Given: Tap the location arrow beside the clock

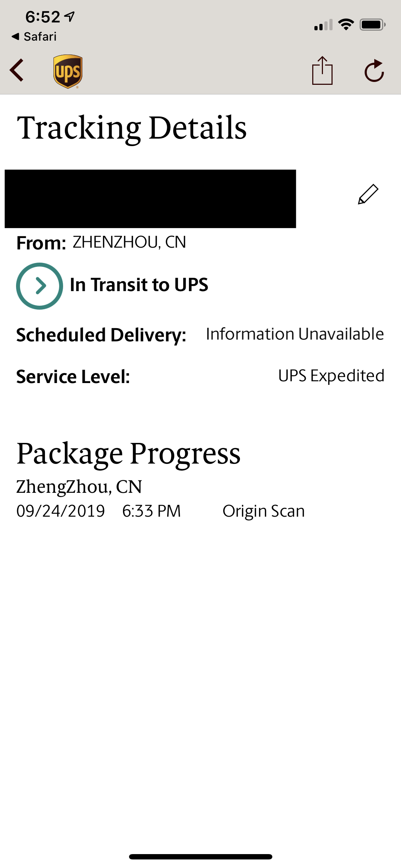Looking at the screenshot, I should pyautogui.click(x=70, y=16).
